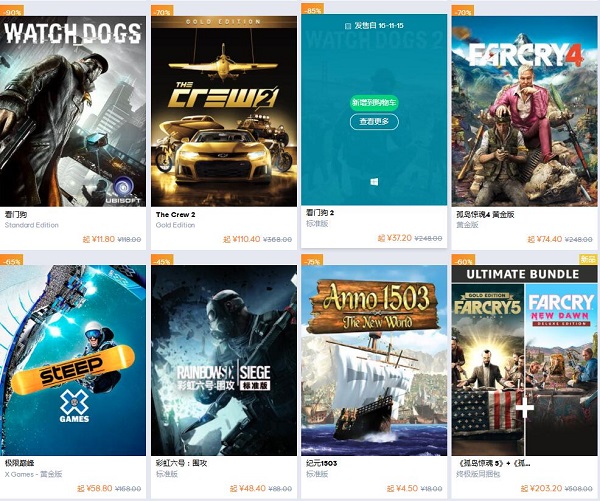Click the -90% discount badge on Watch Dogs
The image size is (600, 501).
pos(12,11)
